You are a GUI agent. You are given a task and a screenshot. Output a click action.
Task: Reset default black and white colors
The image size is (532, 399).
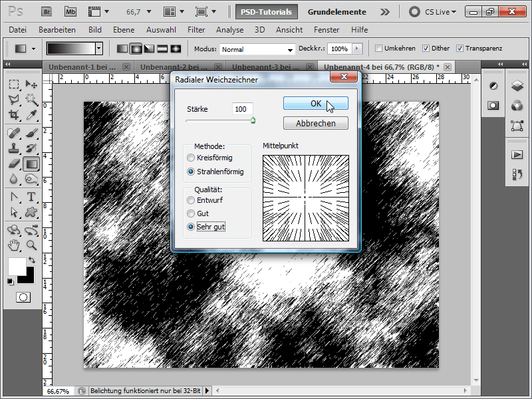point(11,281)
